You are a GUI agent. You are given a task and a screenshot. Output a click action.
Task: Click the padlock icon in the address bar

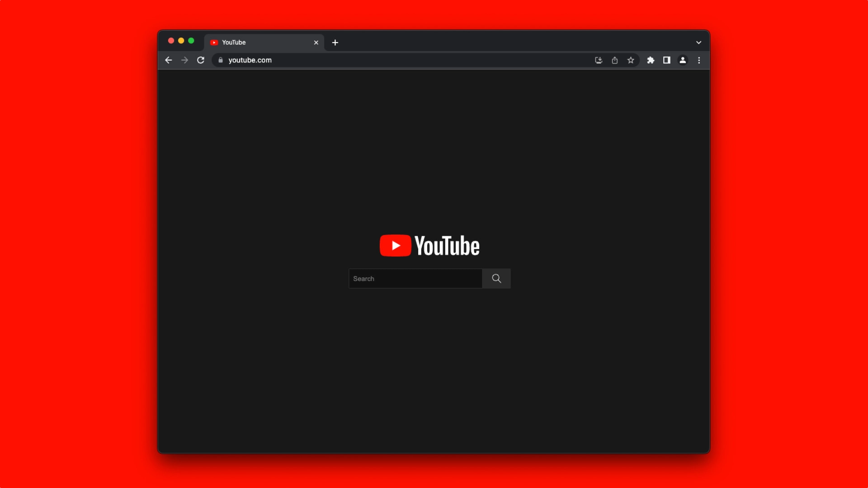[221, 60]
